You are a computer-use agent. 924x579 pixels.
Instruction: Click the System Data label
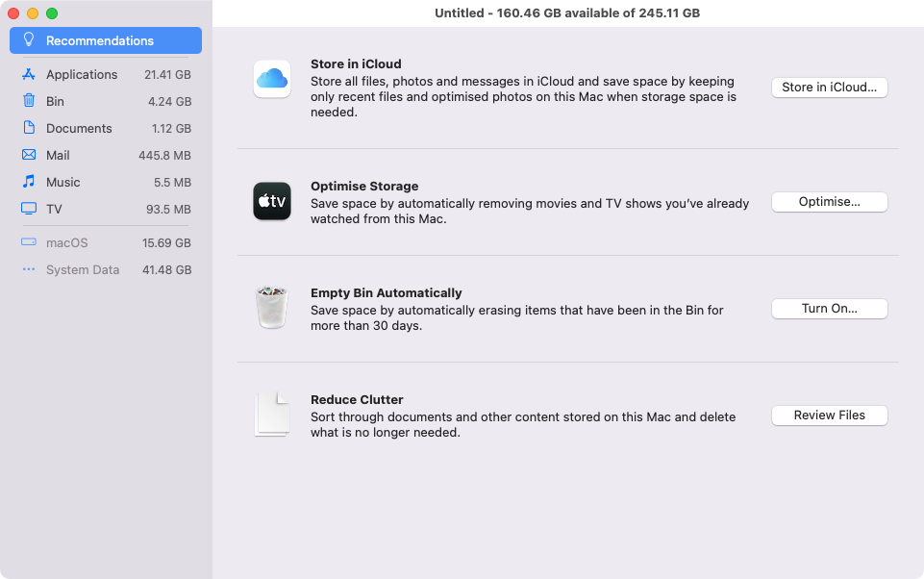pyautogui.click(x=83, y=269)
